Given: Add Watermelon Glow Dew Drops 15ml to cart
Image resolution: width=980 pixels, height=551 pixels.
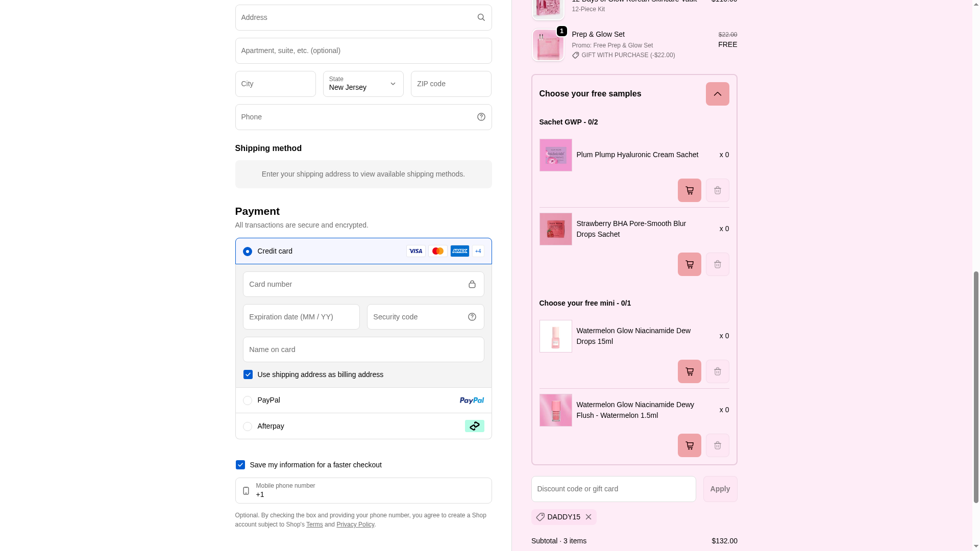Looking at the screenshot, I should click(x=689, y=371).
